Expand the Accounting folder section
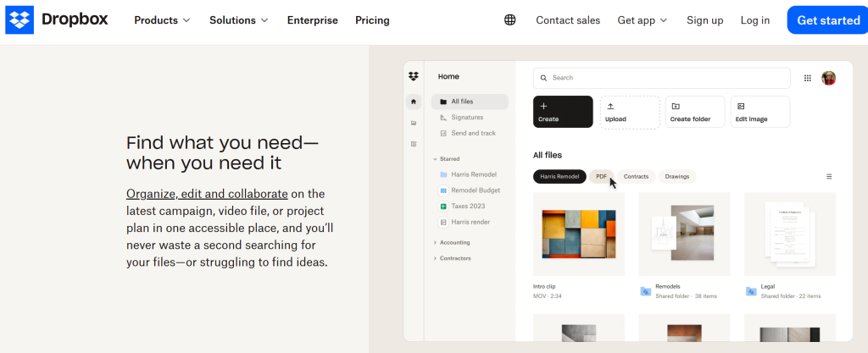 click(454, 242)
